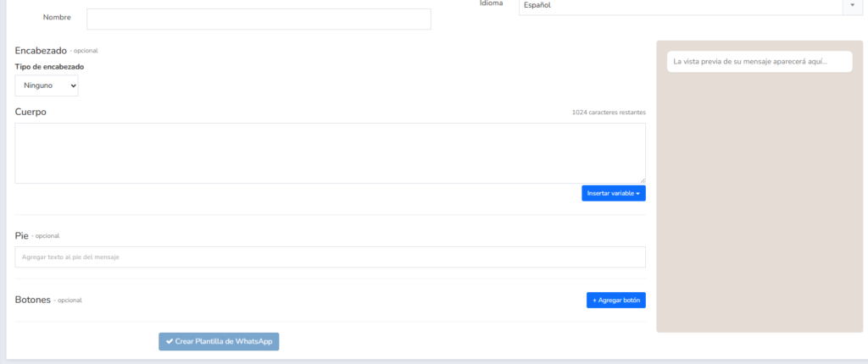Click the Pie footer text input
The height and width of the screenshot is (364, 868).
pos(330,256)
